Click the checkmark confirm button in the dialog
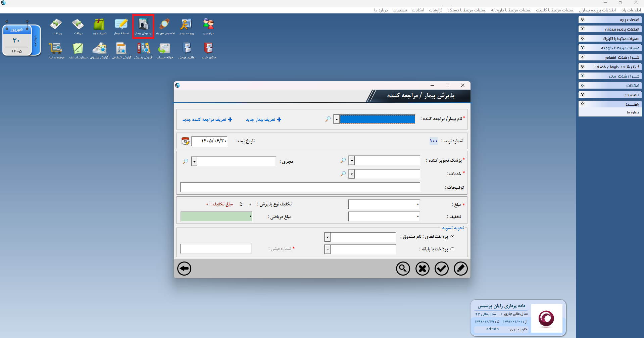644x338 pixels. (x=441, y=269)
